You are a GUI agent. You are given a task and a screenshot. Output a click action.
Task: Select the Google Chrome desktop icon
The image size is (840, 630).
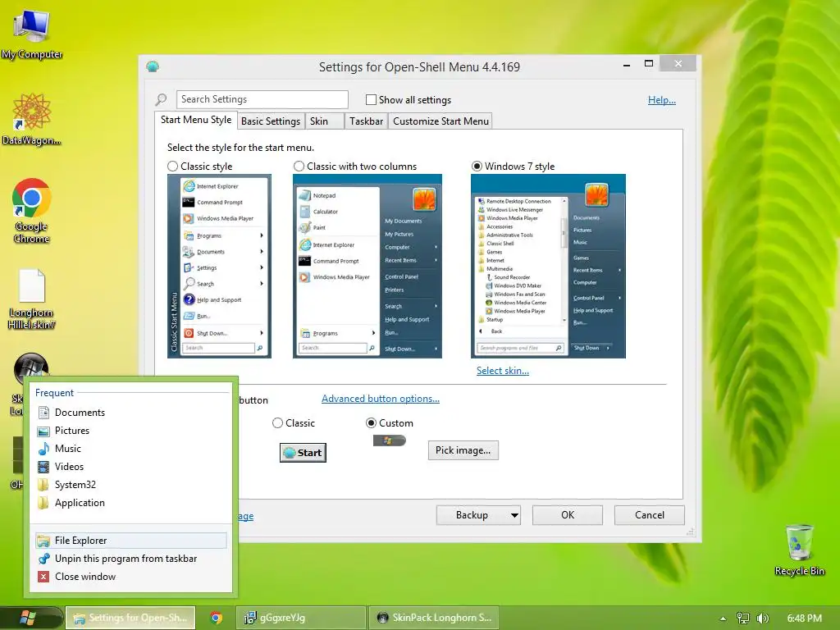32,210
